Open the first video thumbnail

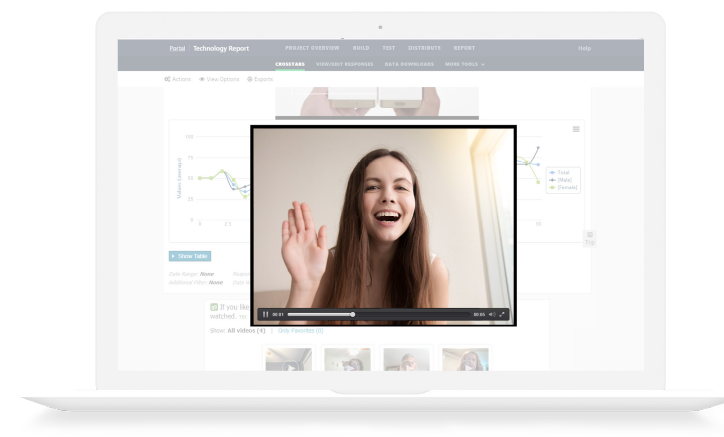288,359
